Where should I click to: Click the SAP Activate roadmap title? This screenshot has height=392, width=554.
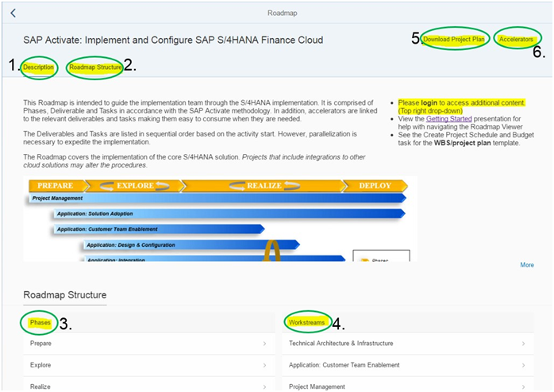pos(173,40)
